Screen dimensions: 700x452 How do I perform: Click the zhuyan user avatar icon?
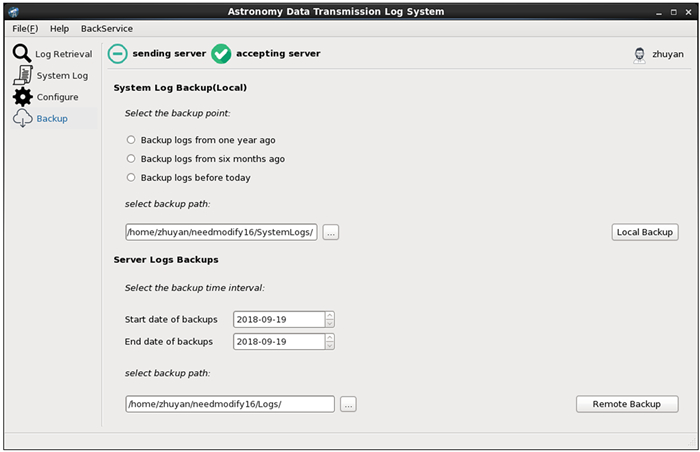[639, 54]
